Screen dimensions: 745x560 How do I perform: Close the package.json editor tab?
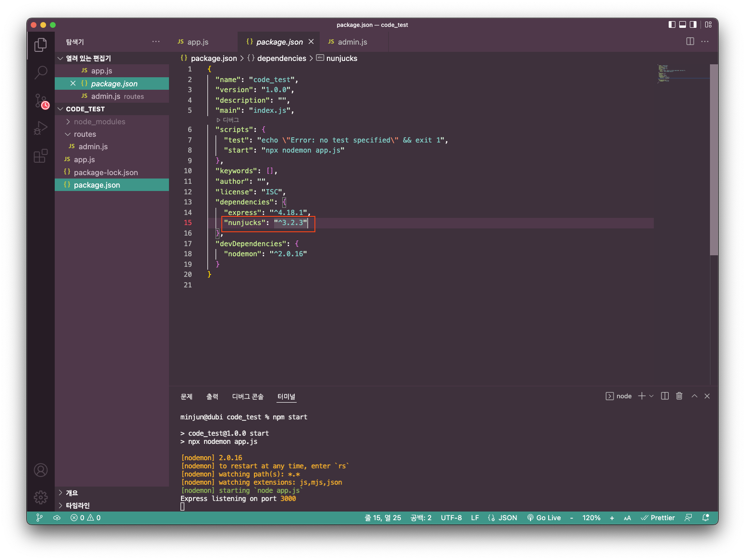point(311,42)
